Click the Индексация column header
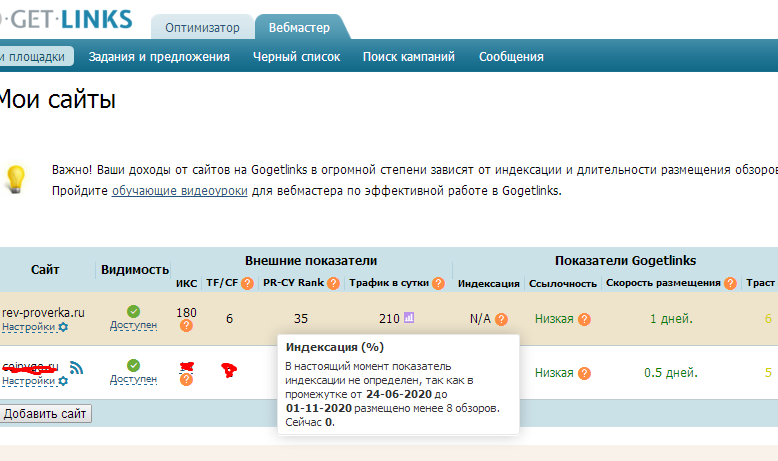The image size is (778, 461). 489,283
